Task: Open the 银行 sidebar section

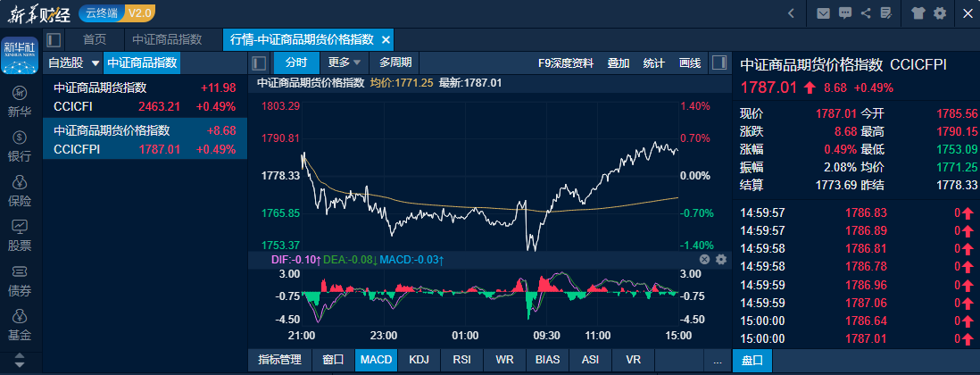Action: pos(20,146)
